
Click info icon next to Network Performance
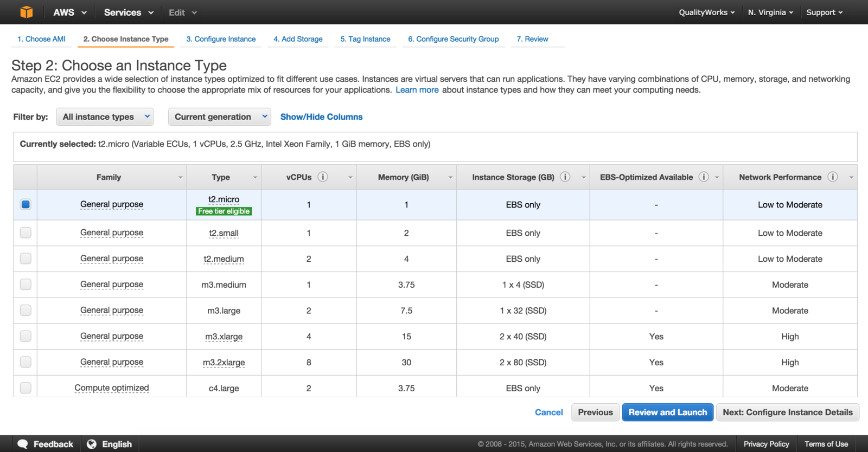833,177
